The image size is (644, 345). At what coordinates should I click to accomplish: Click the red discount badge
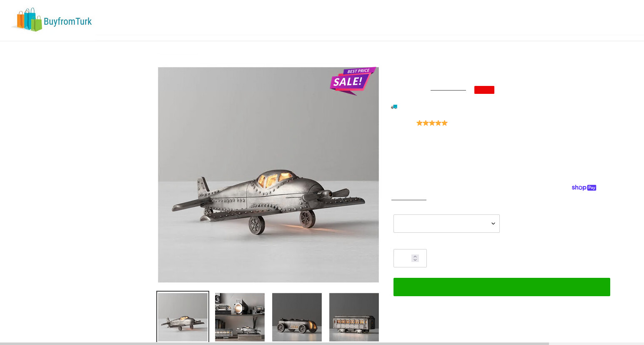click(484, 90)
